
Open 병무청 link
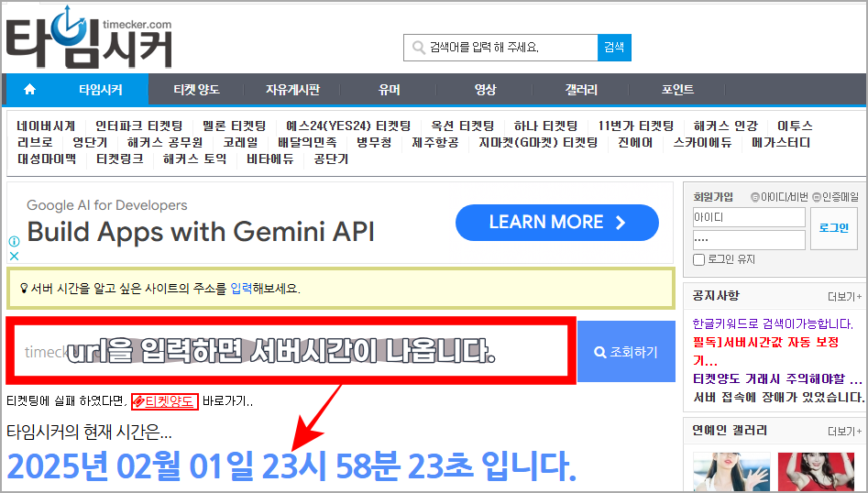point(374,143)
